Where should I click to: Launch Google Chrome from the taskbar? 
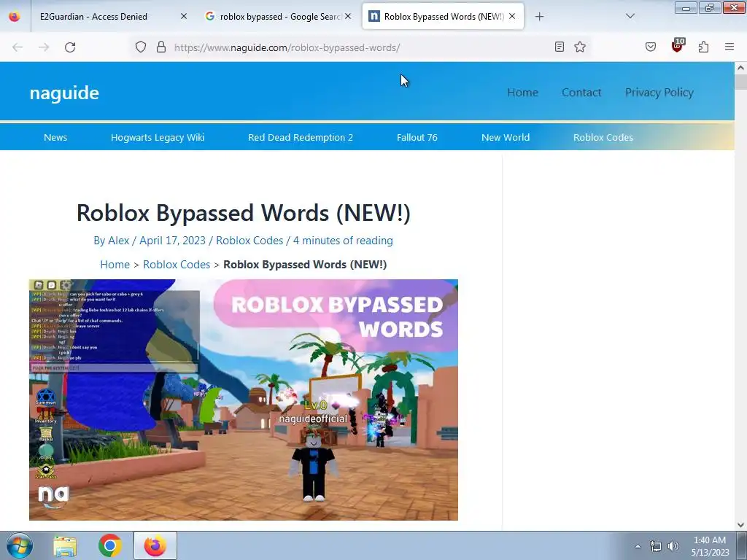click(x=110, y=545)
